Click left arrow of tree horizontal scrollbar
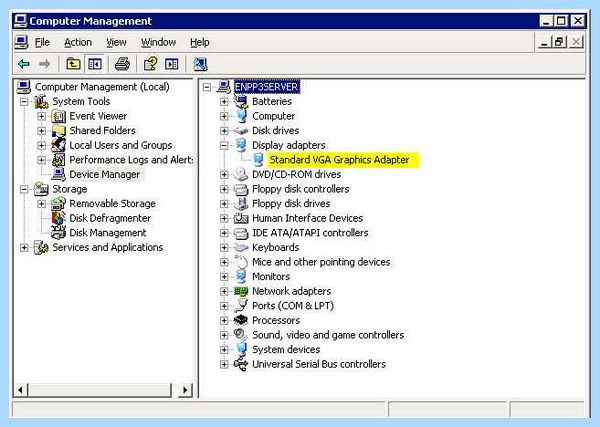The width and height of the screenshot is (600, 427). pyautogui.click(x=20, y=390)
